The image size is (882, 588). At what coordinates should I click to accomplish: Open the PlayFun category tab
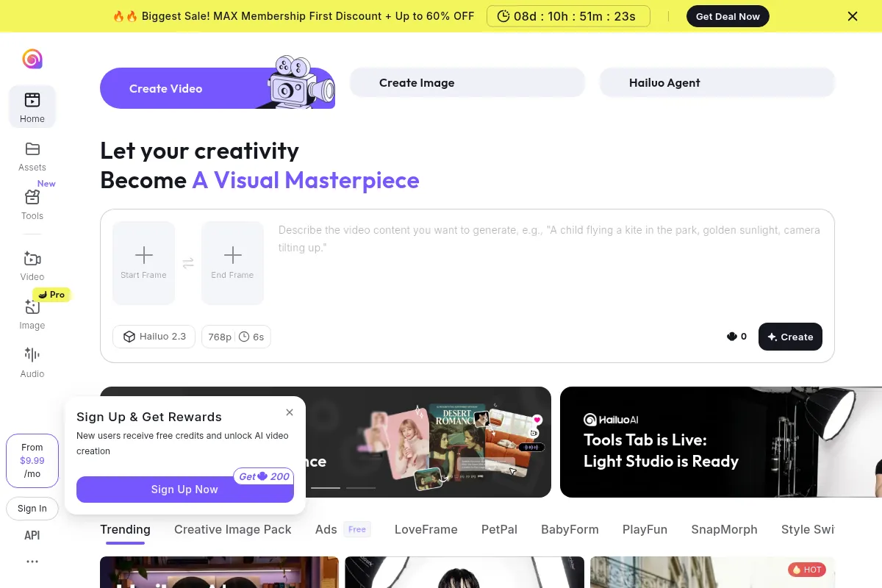coord(645,529)
